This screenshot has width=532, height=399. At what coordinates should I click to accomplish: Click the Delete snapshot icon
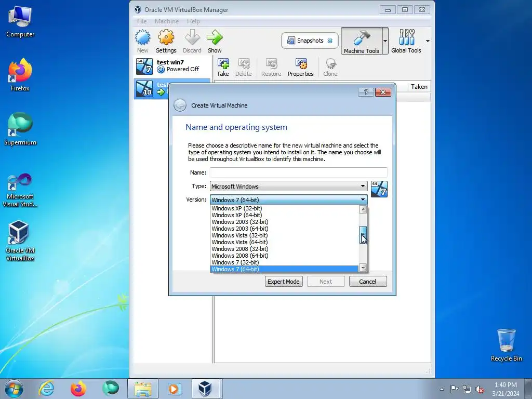tap(244, 67)
